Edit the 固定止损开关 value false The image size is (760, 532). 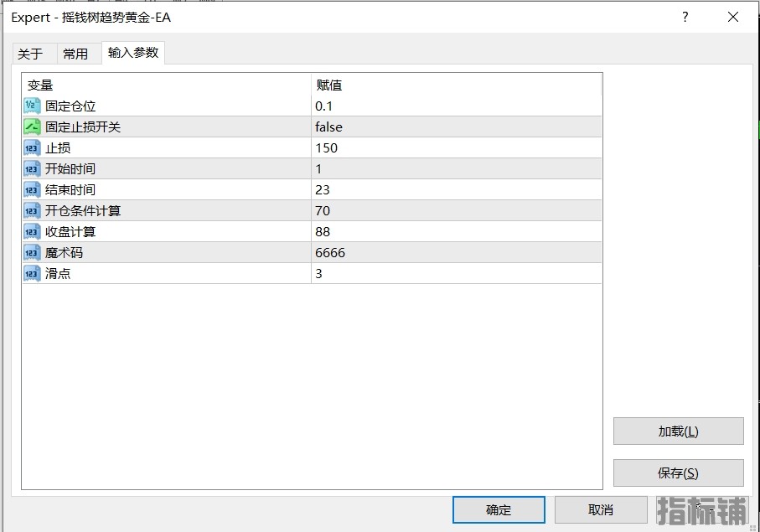click(x=457, y=127)
